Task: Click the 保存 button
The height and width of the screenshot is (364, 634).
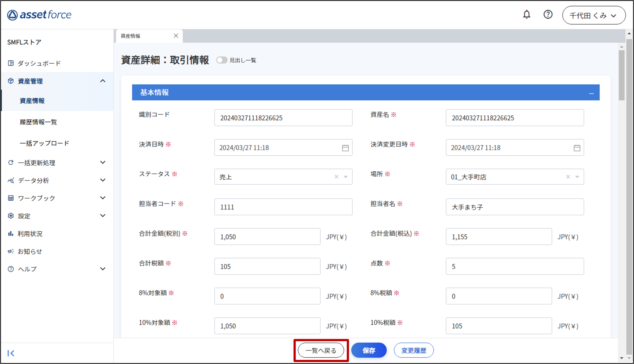Action: tap(369, 350)
